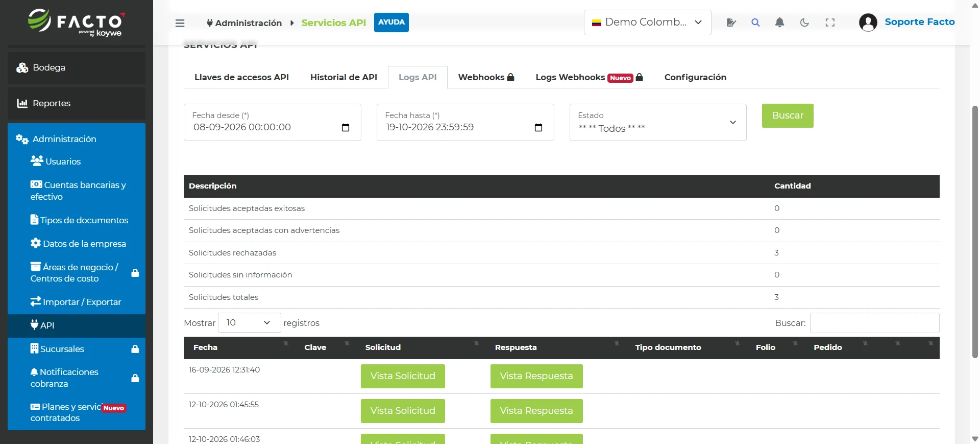Enter fullscreen mode
The image size is (980, 444).
[x=830, y=22]
